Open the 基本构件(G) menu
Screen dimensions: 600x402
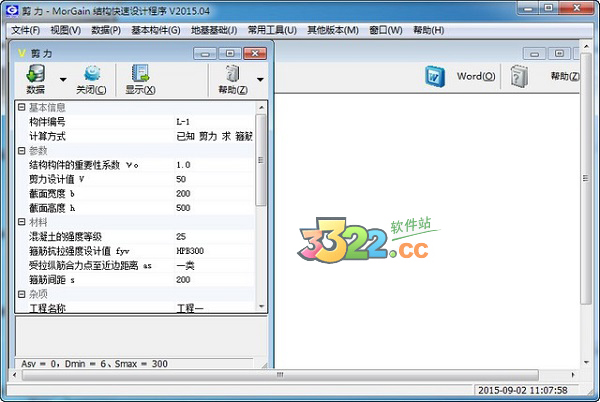[156, 30]
